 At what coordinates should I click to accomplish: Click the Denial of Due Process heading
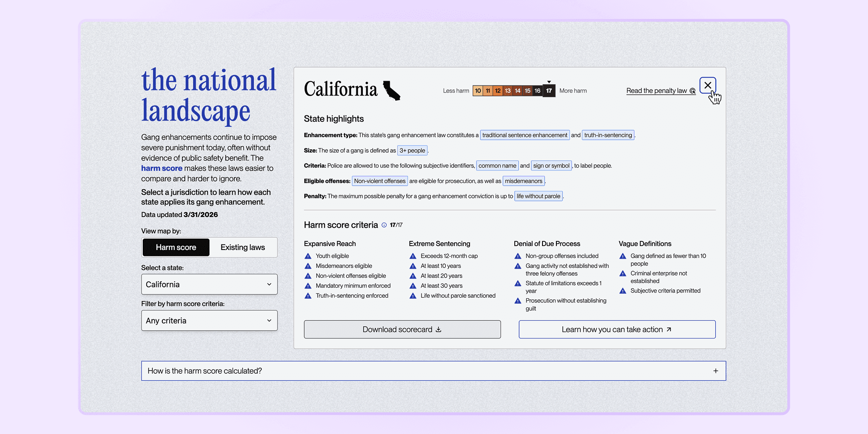point(547,244)
